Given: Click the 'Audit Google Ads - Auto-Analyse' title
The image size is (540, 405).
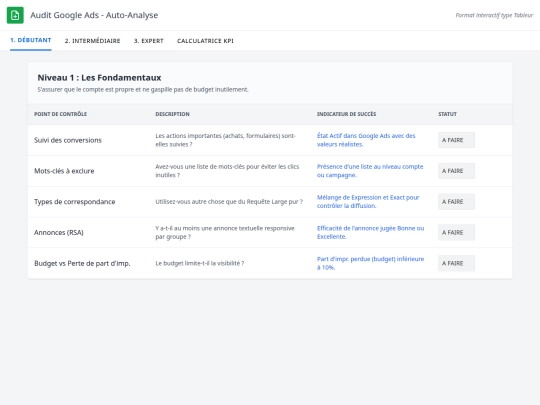Looking at the screenshot, I should 94,15.
